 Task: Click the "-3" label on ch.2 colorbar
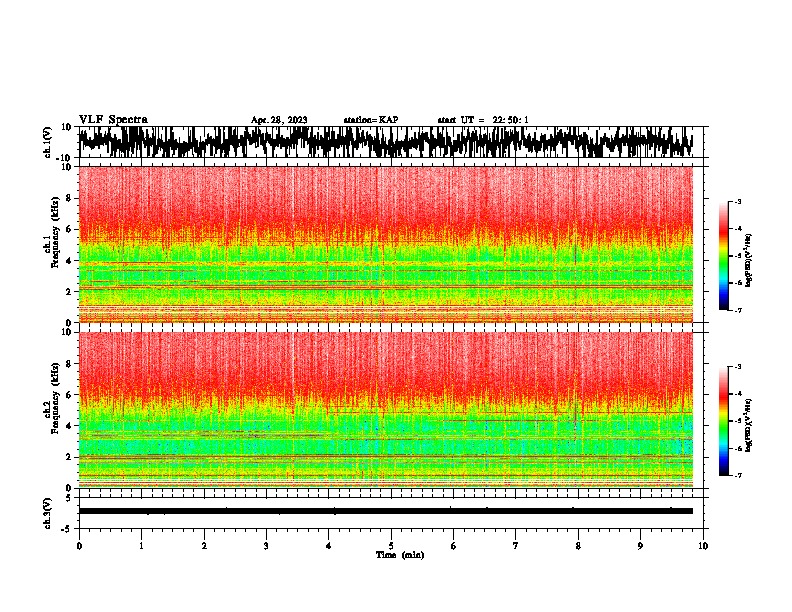pos(738,366)
